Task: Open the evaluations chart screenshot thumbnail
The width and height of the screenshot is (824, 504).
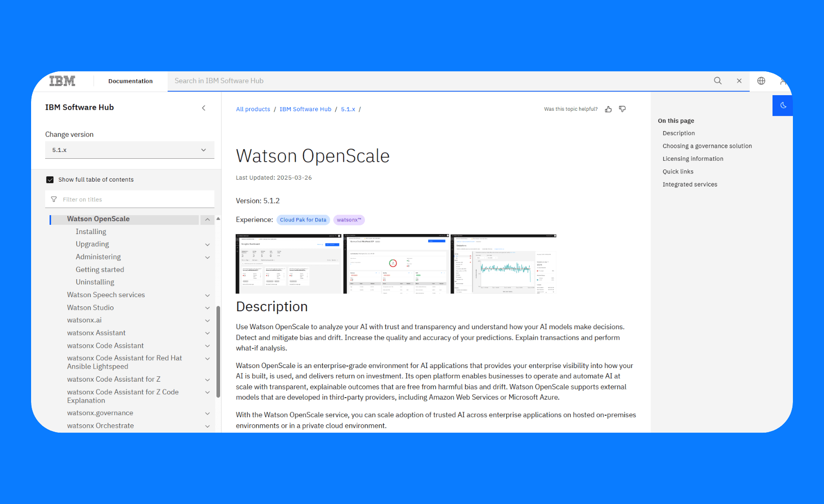Action: [x=503, y=264]
